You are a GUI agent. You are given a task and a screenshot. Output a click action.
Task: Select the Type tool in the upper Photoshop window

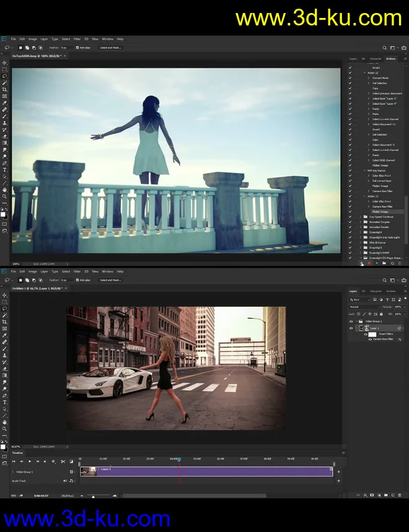click(x=5, y=169)
